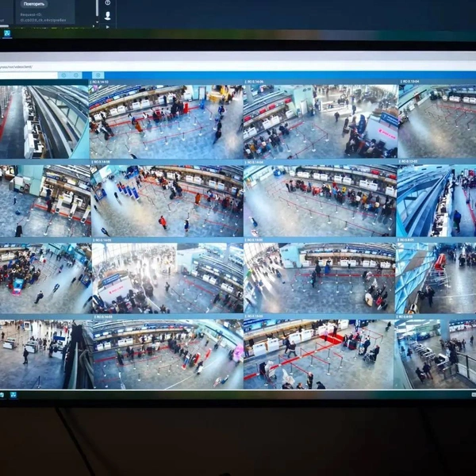Click second blue icon on the lower monitor taskbar

coord(13,395)
